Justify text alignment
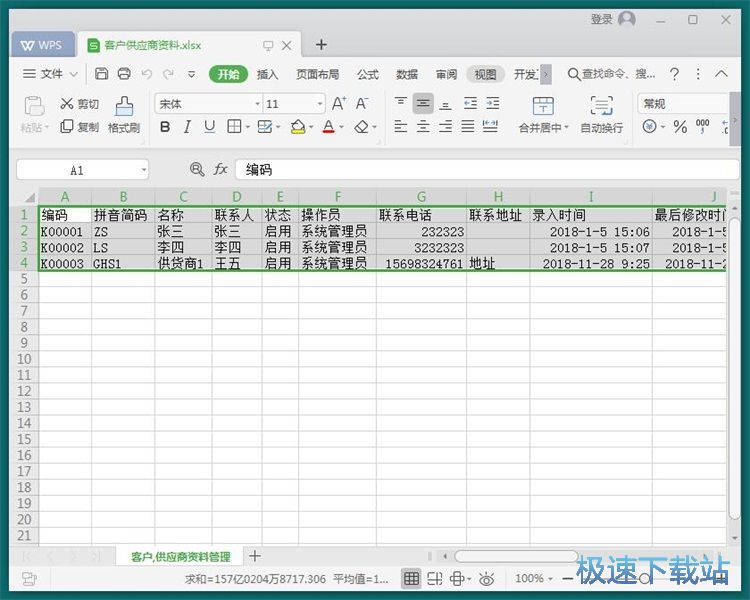The height and width of the screenshot is (600, 750). tap(468, 127)
